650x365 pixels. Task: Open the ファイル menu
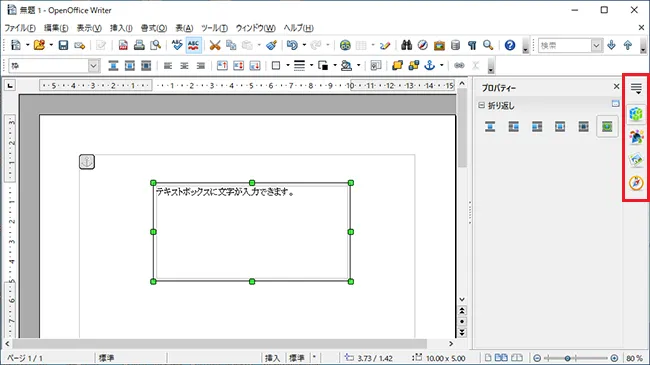(x=20, y=28)
